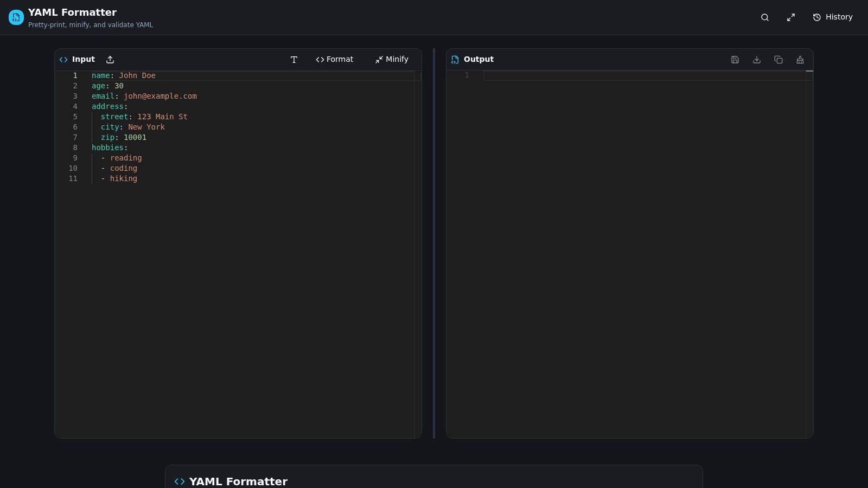
Task: Click the Input panel title
Action: pyautogui.click(x=84, y=60)
